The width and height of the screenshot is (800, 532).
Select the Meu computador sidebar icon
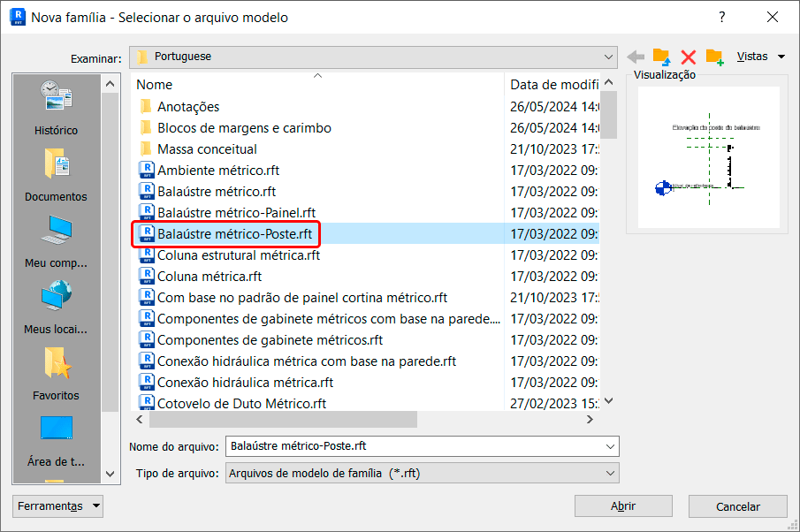56,240
